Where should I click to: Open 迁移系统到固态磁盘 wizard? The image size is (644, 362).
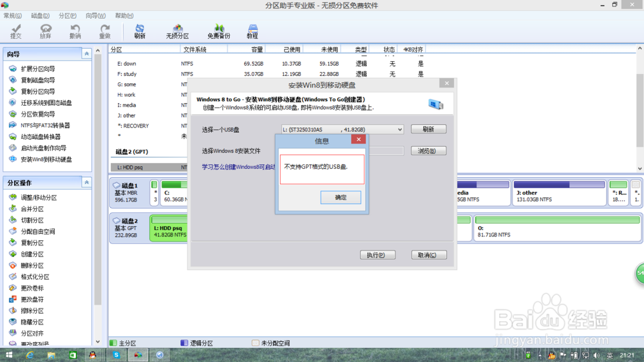pos(46,102)
